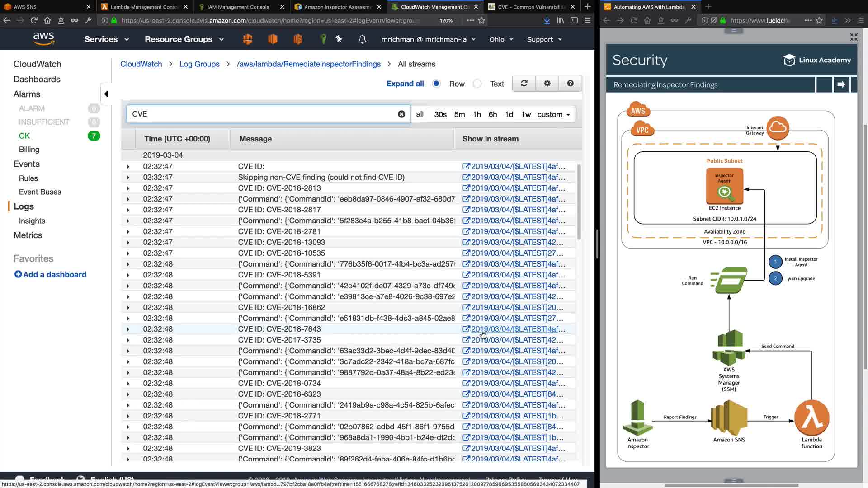This screenshot has height=488, width=868.
Task: Click the Expand all link
Action: pos(405,84)
